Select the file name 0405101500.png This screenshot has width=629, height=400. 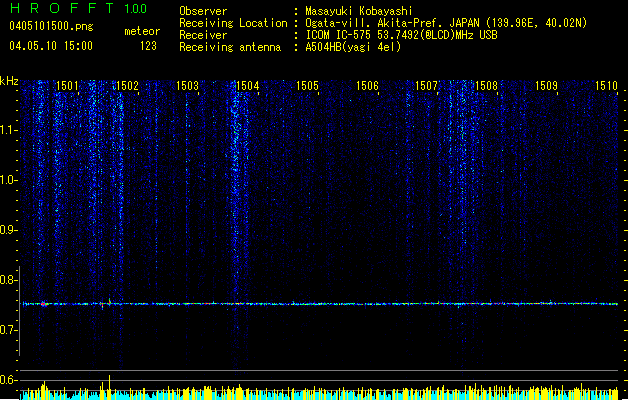(51, 27)
